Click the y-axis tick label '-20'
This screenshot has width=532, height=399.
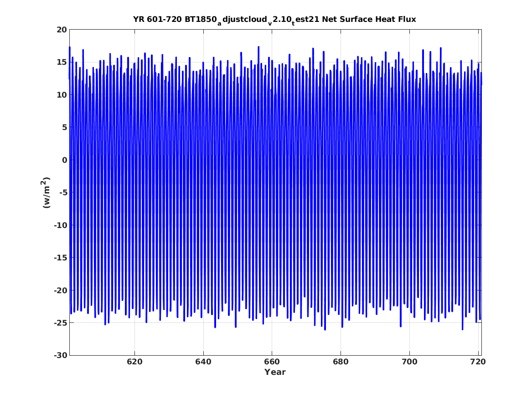click(x=60, y=290)
